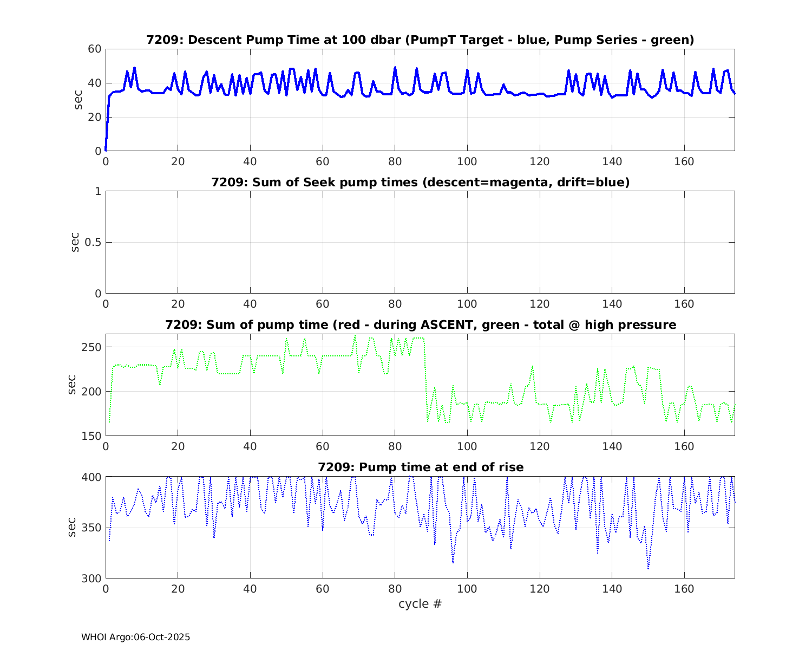Screen dimensions: 812x650
Task: Click the 150 y-axis tick on green plot
Action: coord(91,436)
